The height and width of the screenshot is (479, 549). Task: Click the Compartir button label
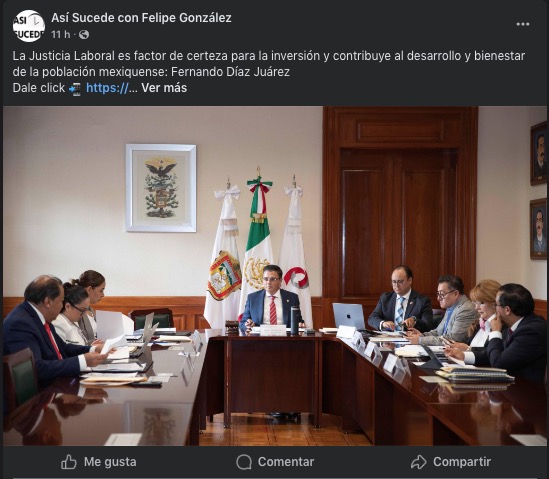pyautogui.click(x=462, y=462)
